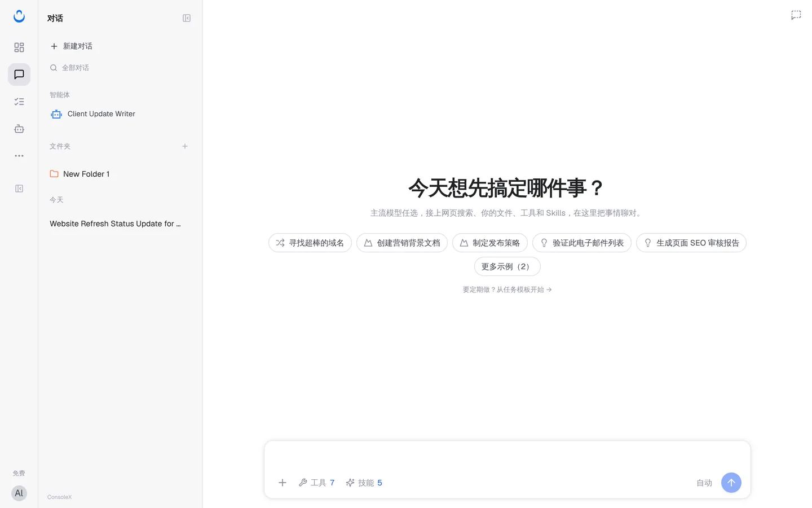Click the ConsoleX text at sidebar bottom
The image size is (812, 508).
[60, 497]
